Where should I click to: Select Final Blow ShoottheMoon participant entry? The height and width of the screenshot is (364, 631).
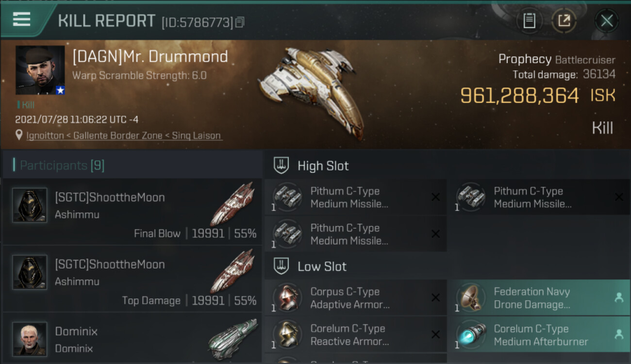pyautogui.click(x=132, y=212)
